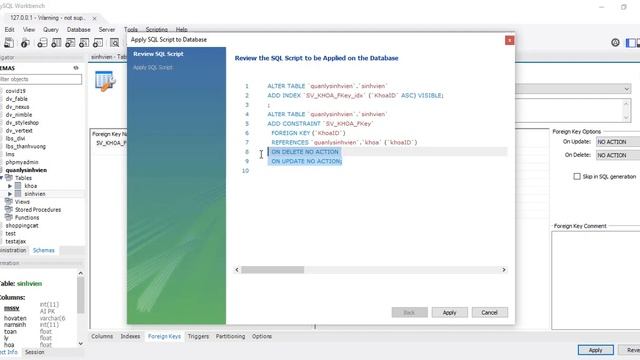Click Cancel in the SQL Script dialog
Viewport: 640px width, 360px height.
point(489,312)
